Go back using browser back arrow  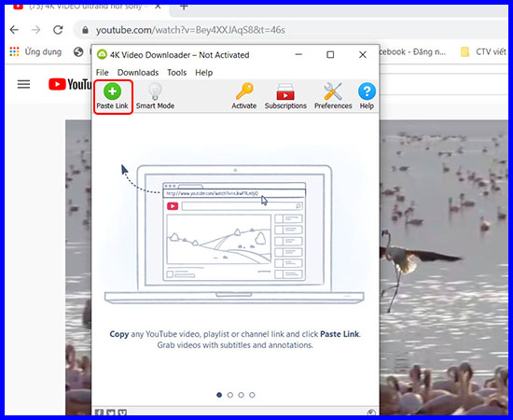tap(14, 30)
